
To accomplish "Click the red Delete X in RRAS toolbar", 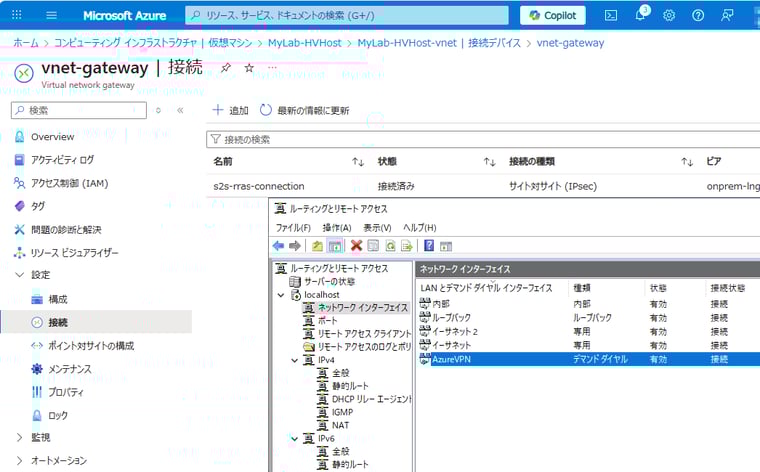I will [356, 246].
